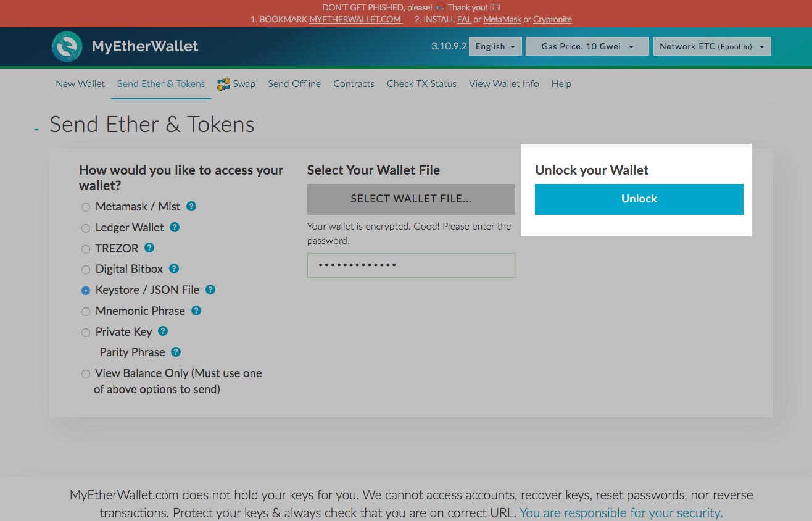Click SELECT WALLET FILE... button

(411, 199)
